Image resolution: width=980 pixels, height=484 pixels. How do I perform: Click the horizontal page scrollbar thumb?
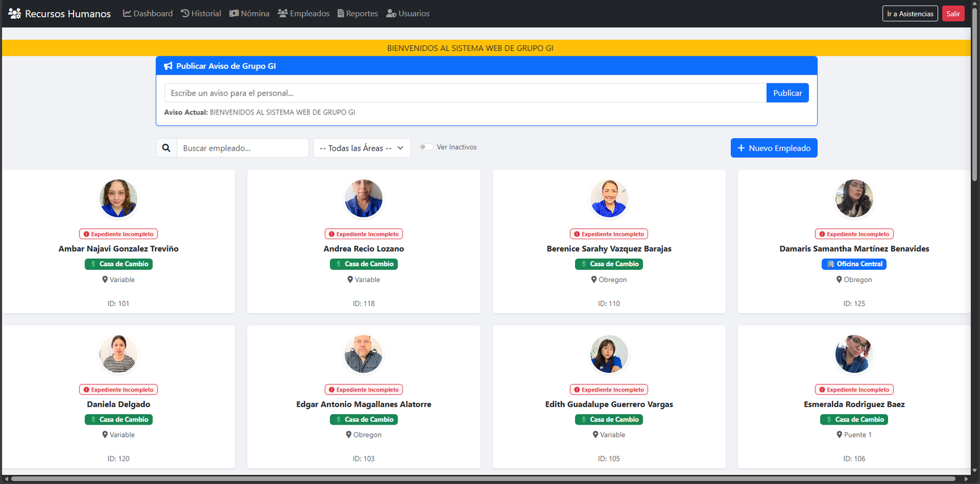pos(483,479)
